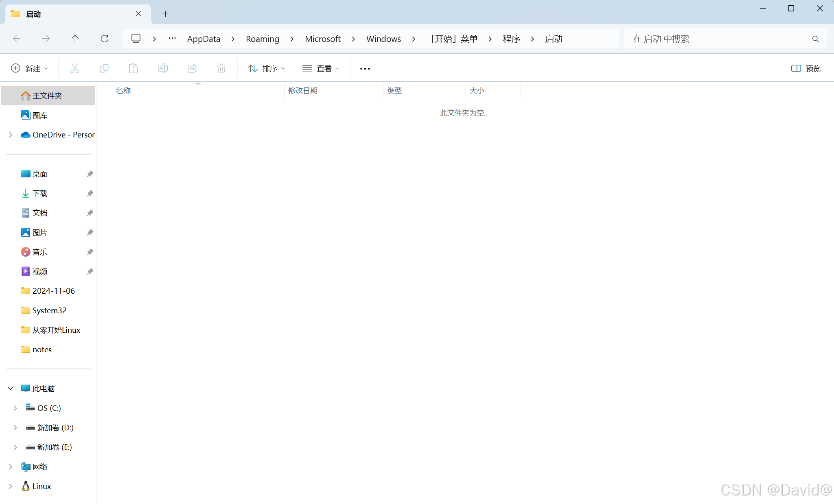Open the 查看 view dropdown

[321, 68]
